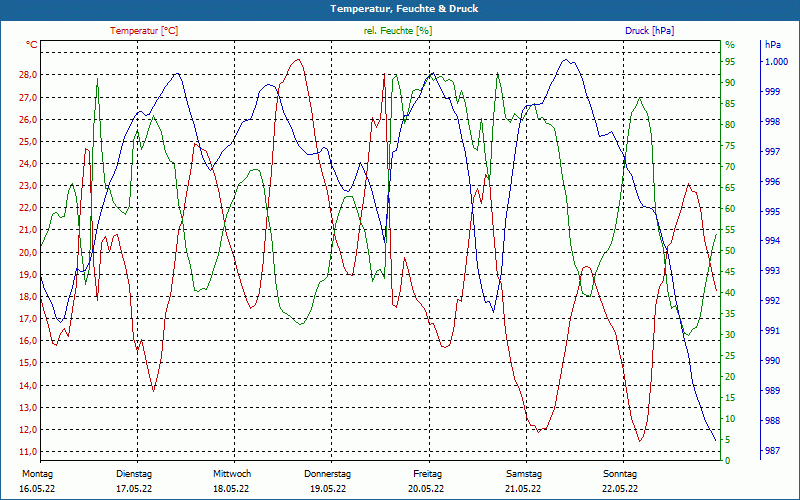Click the 'Sonntag' day label
This screenshot has width=800, height=500.
coord(620,474)
